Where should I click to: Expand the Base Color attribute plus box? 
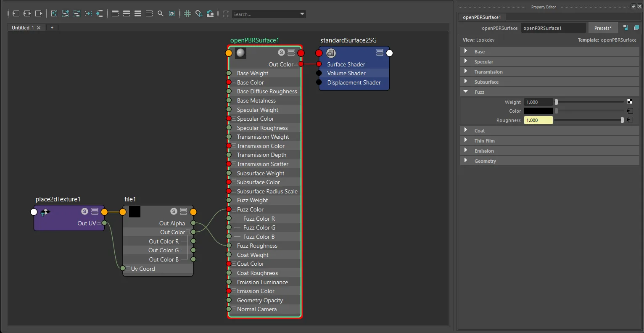tap(234, 82)
